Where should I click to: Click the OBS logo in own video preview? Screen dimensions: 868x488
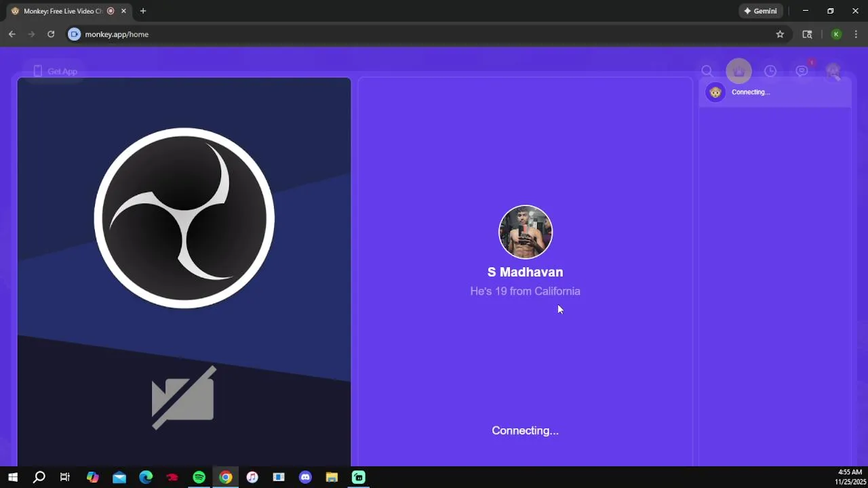point(184,218)
